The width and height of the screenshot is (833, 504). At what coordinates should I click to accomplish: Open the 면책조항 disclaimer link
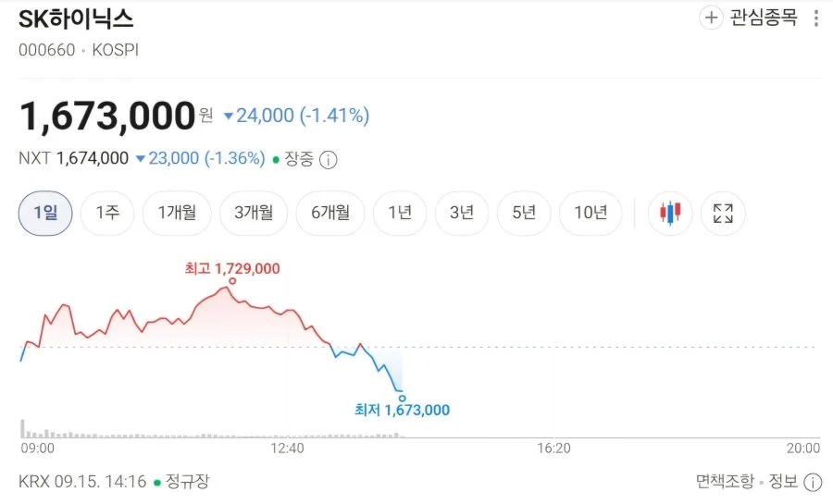click(x=725, y=482)
